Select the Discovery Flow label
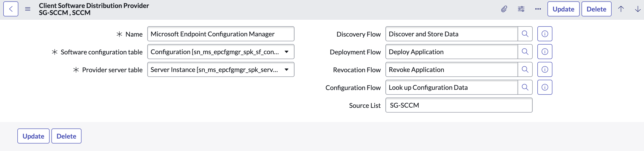This screenshot has height=151, width=644. click(358, 34)
